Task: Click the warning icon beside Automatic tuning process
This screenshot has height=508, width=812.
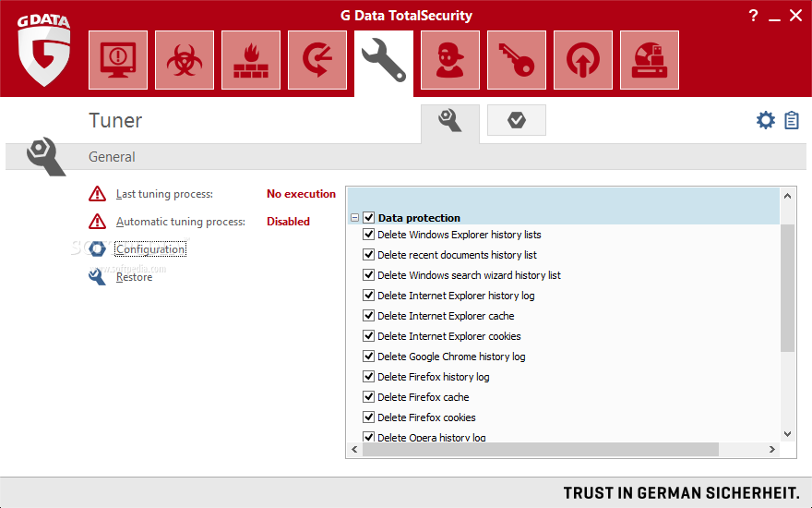Action: coord(97,222)
